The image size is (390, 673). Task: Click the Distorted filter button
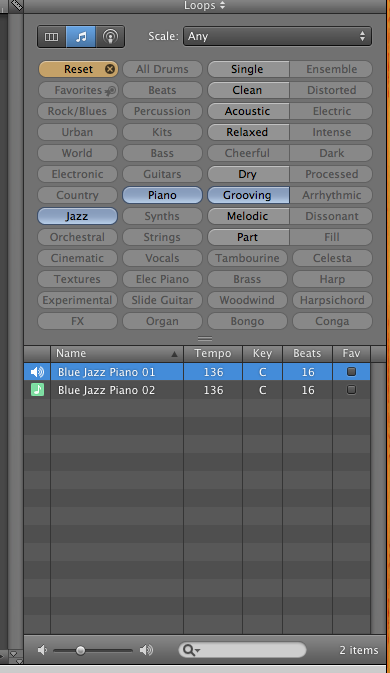(331, 90)
